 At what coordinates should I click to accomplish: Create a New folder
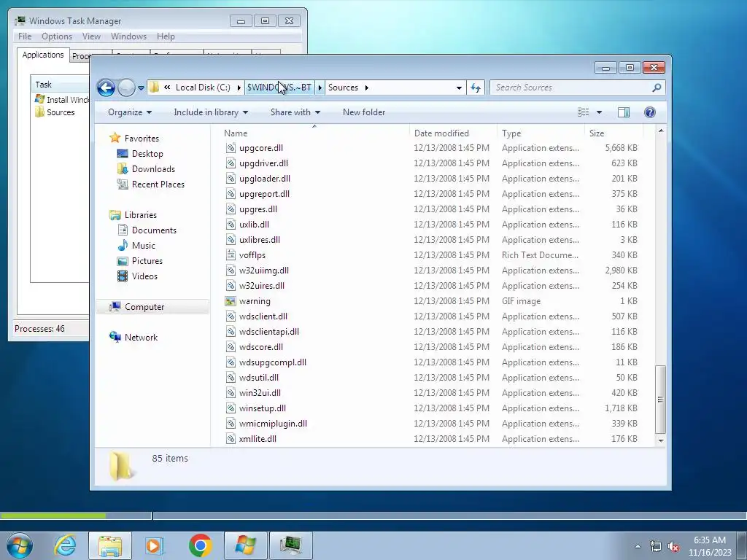pos(364,112)
